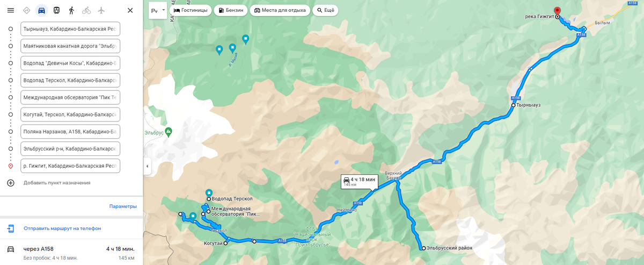The width and height of the screenshot is (644, 265).
Task: Select cycling travel mode
Action: [x=86, y=10]
